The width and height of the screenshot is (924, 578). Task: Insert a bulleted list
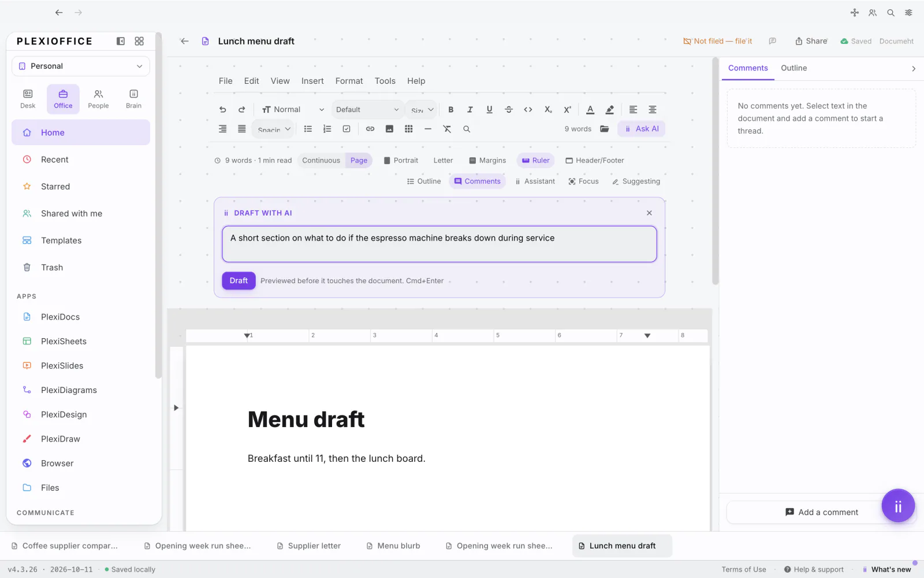tap(308, 129)
